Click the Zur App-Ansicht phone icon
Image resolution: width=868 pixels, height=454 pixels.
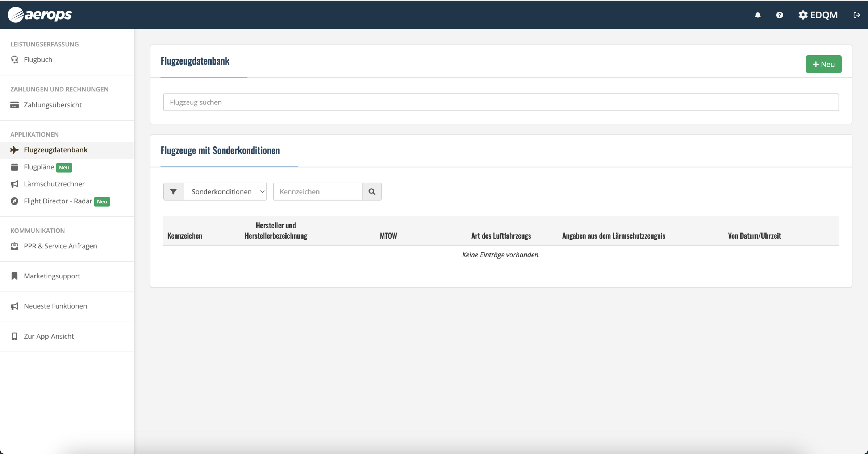(14, 337)
